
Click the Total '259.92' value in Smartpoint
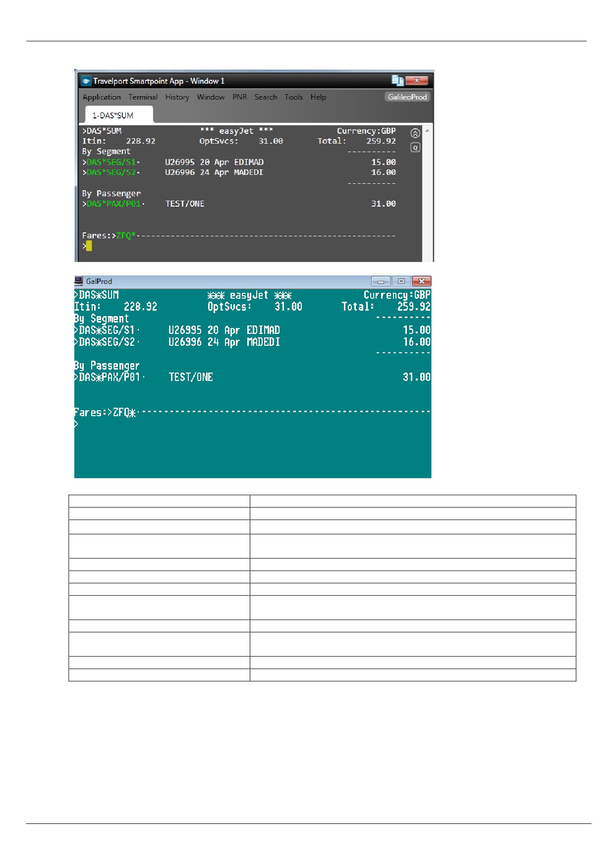click(x=381, y=141)
